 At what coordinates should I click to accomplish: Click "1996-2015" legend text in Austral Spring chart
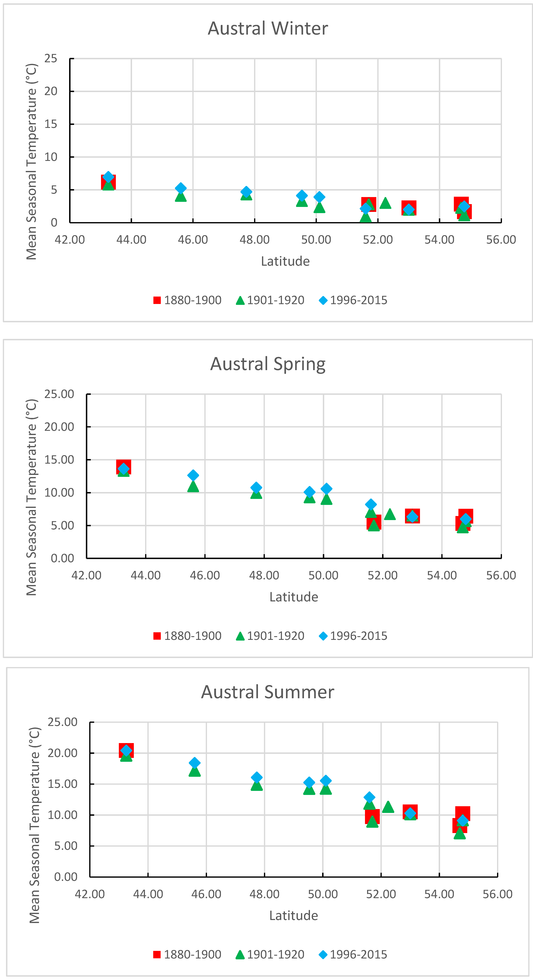(358, 636)
